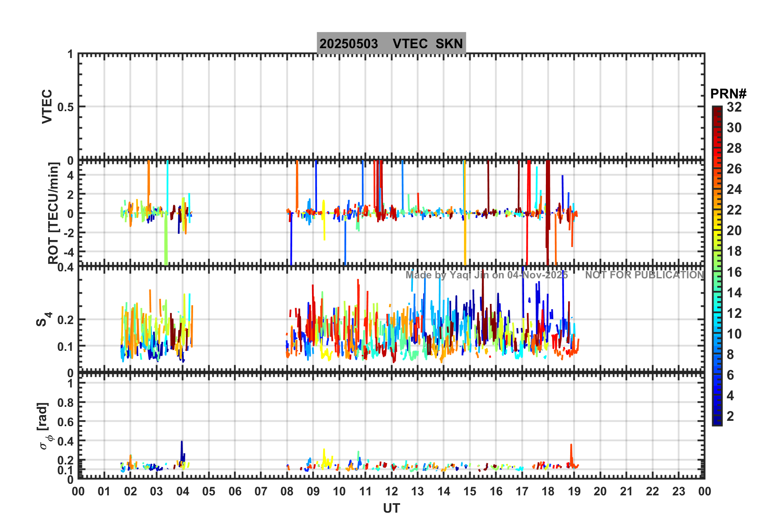Screen dimensions: 783x532
Task: Click the PRN colorbar strip
Action: 717,266
